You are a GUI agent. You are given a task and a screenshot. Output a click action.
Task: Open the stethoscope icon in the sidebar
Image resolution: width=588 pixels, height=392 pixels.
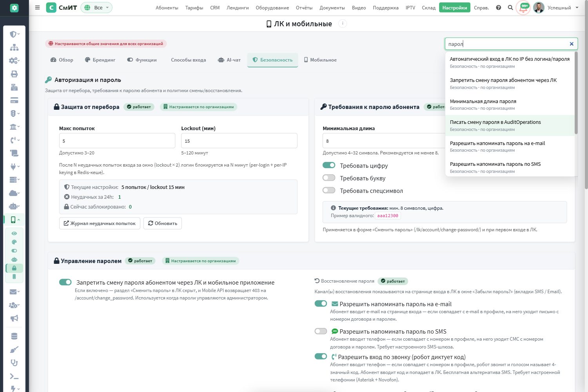pos(14,363)
